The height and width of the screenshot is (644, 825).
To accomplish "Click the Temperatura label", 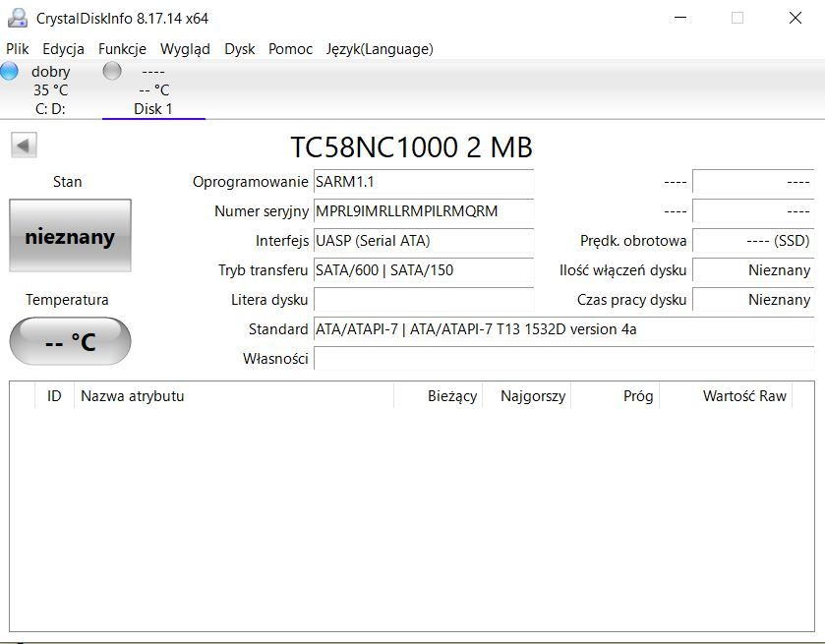I will click(x=67, y=300).
